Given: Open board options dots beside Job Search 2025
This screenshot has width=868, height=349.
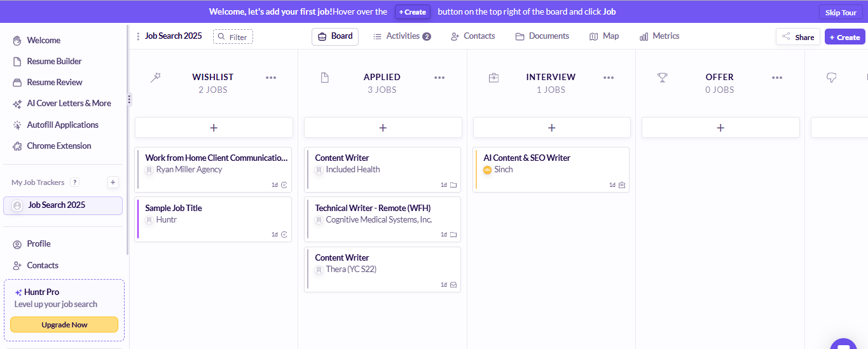Looking at the screenshot, I should 138,36.
